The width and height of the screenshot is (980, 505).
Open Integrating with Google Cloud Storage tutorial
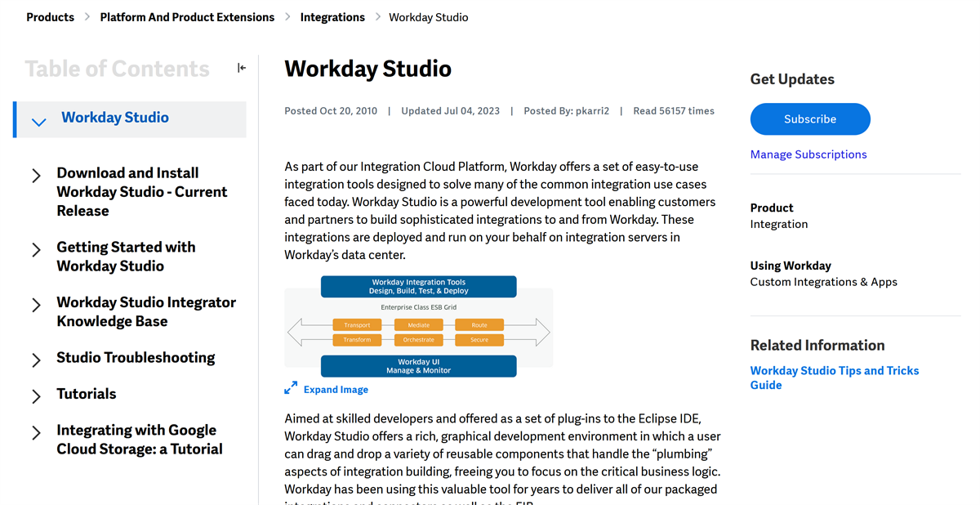[x=140, y=440]
